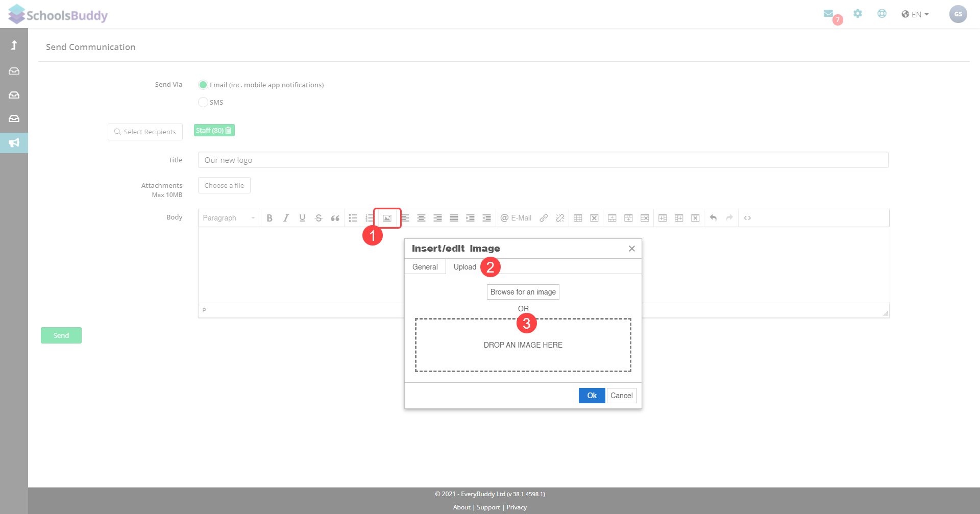Image resolution: width=980 pixels, height=514 pixels.
Task: Open the messages envelope notification icon
Action: tap(828, 14)
